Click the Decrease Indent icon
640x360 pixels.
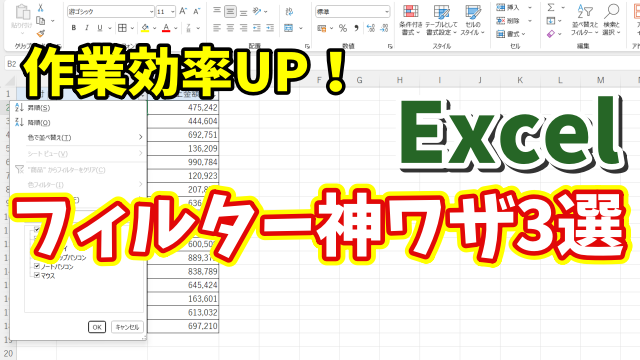(x=257, y=28)
